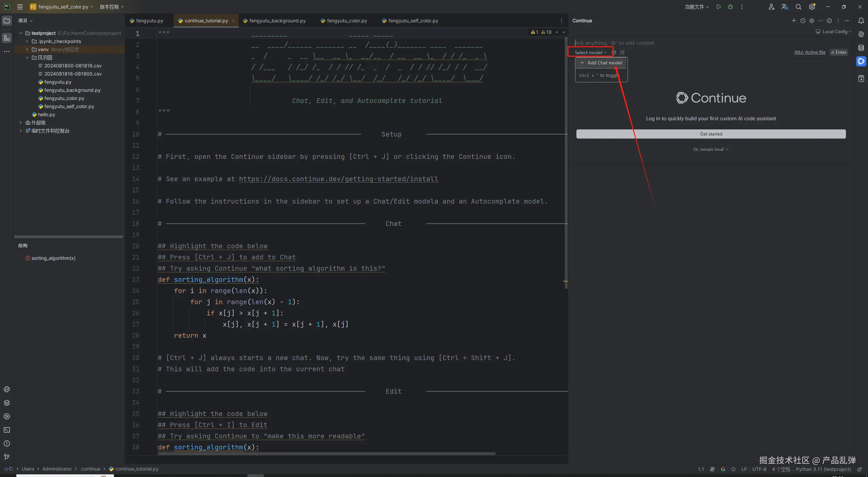The height and width of the screenshot is (477, 868).
Task: Open the Database tool window icon
Action: point(861,48)
